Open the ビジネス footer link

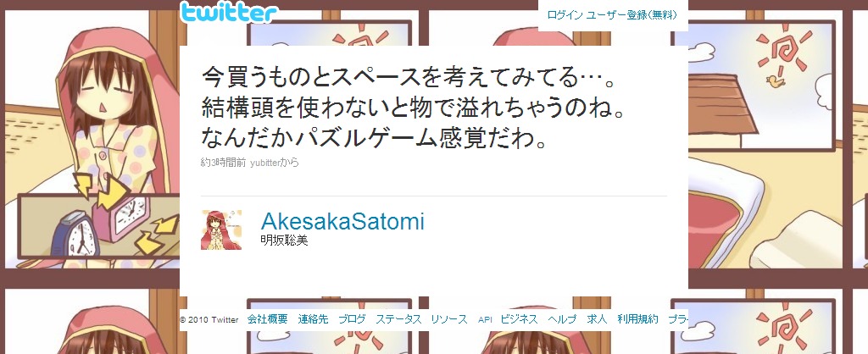519,319
